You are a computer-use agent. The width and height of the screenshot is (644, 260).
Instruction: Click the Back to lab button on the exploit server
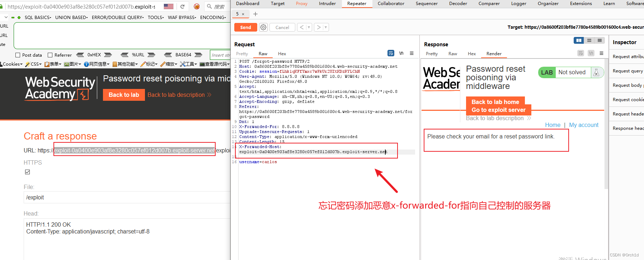pos(124,95)
